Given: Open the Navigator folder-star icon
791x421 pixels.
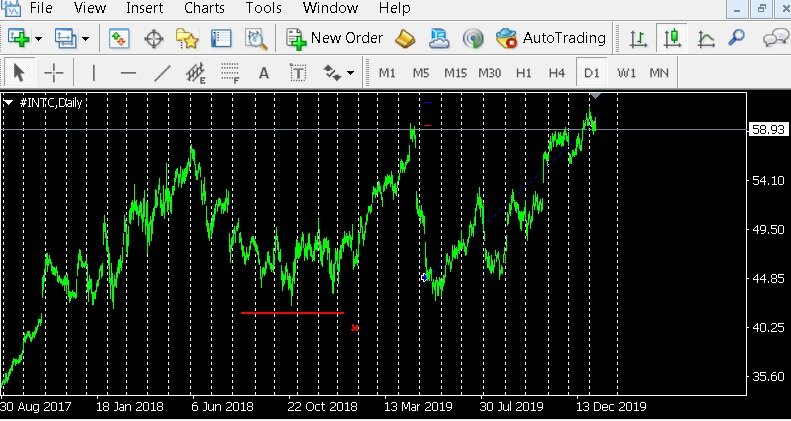Looking at the screenshot, I should [187, 38].
